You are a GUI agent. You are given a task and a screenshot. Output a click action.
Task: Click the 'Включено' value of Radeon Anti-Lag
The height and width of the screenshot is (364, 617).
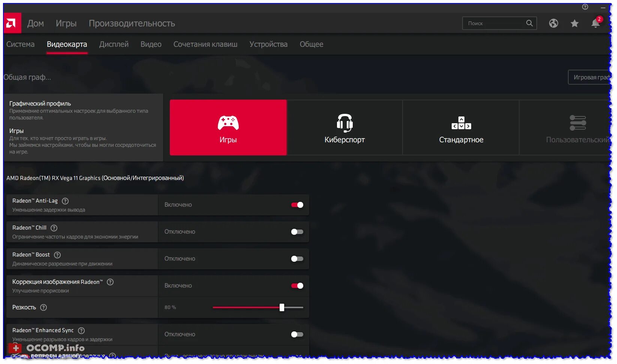[178, 205]
